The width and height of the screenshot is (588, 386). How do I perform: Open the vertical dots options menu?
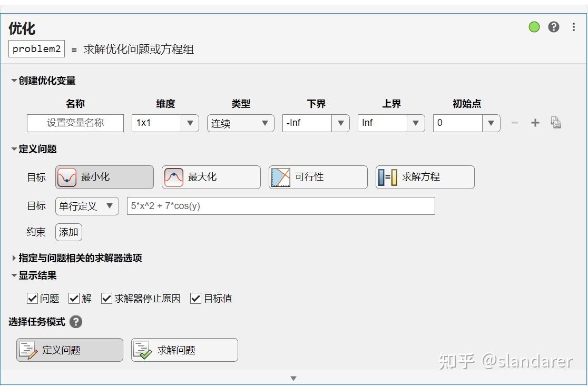[x=573, y=27]
